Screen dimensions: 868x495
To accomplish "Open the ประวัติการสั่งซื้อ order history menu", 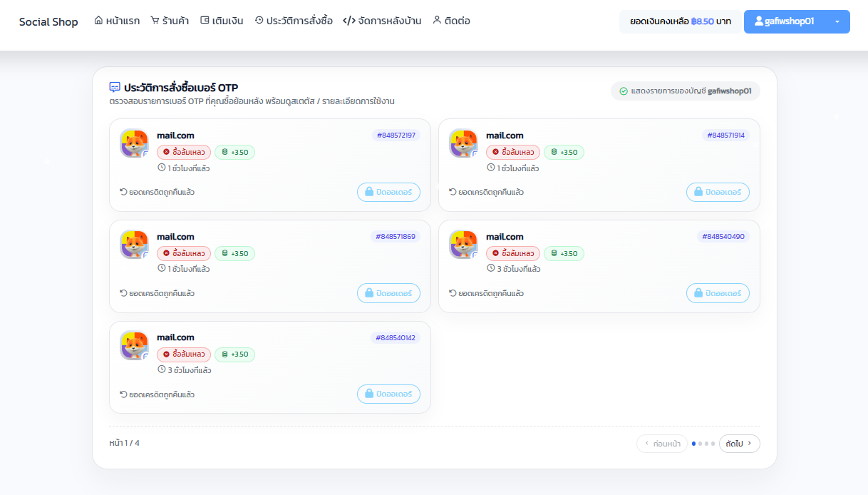I will tap(294, 21).
